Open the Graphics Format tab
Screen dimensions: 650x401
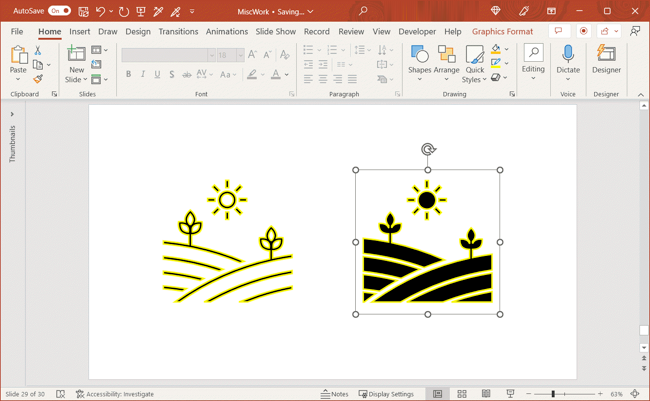click(502, 31)
